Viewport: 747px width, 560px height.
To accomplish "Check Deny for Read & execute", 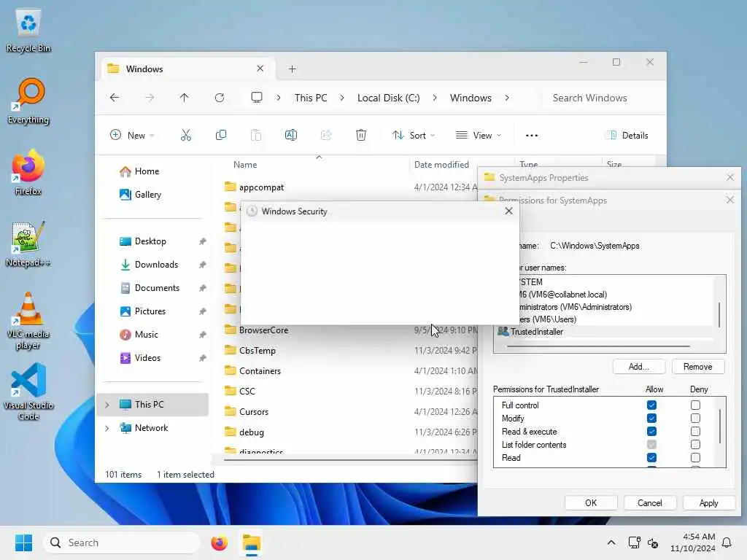I will pyautogui.click(x=695, y=432).
